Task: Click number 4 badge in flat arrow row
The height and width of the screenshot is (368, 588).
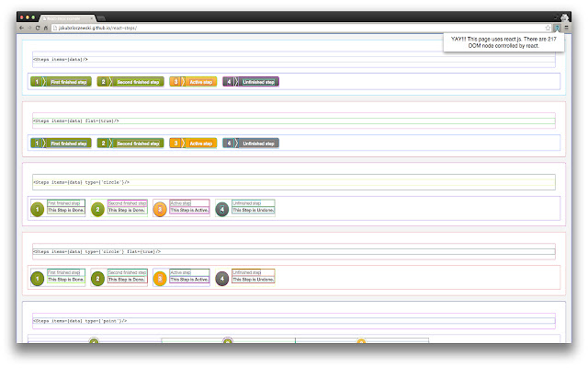Action: 229,144
